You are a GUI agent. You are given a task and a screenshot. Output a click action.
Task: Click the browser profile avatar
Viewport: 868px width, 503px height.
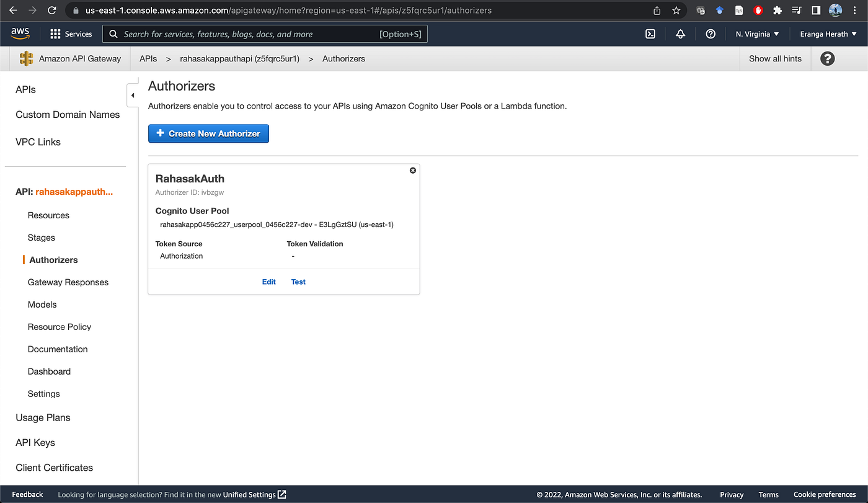click(x=835, y=11)
